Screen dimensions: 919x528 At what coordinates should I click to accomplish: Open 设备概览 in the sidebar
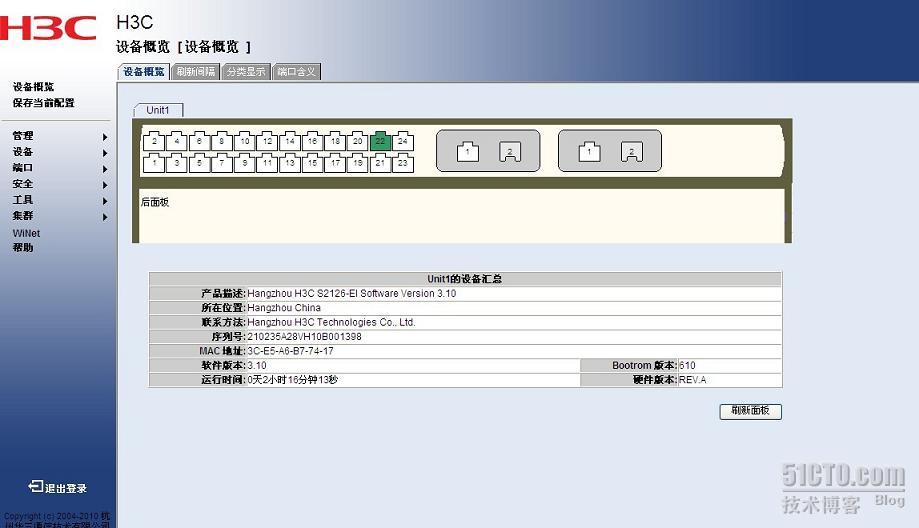[x=33, y=87]
